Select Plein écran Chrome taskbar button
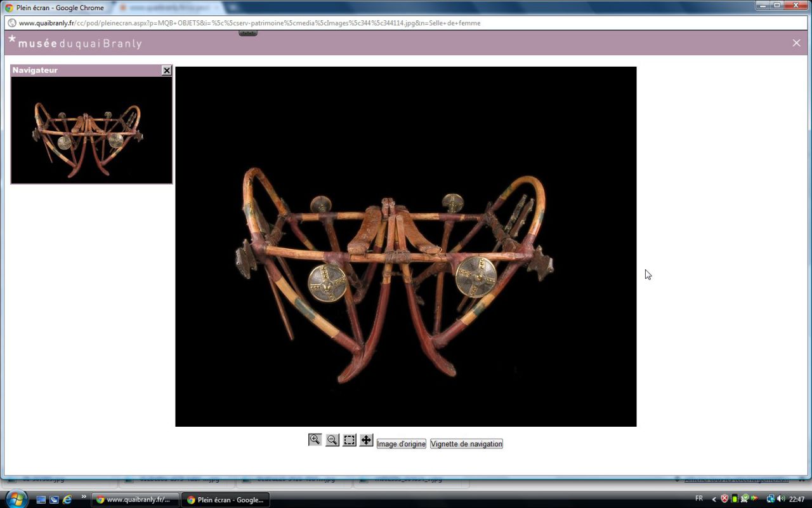The width and height of the screenshot is (812, 508). click(x=225, y=500)
